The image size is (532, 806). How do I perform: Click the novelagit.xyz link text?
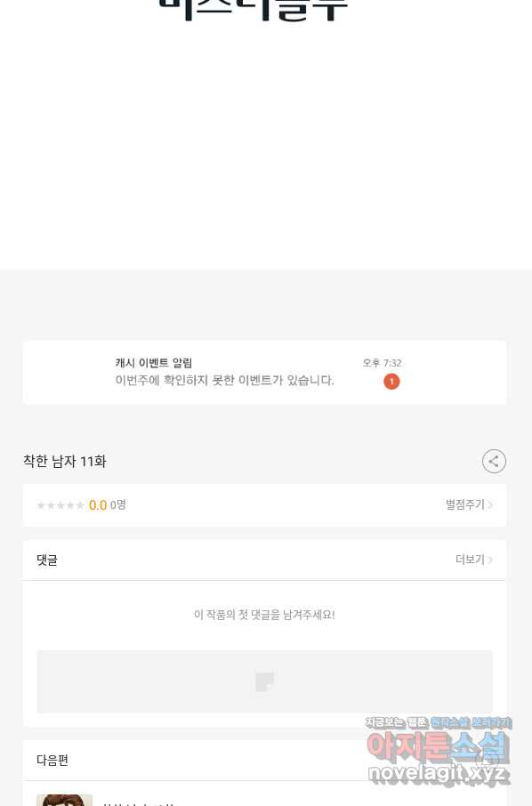438,774
